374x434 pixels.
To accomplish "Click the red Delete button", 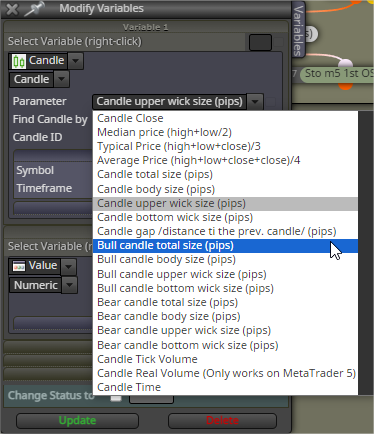I will click(222, 421).
